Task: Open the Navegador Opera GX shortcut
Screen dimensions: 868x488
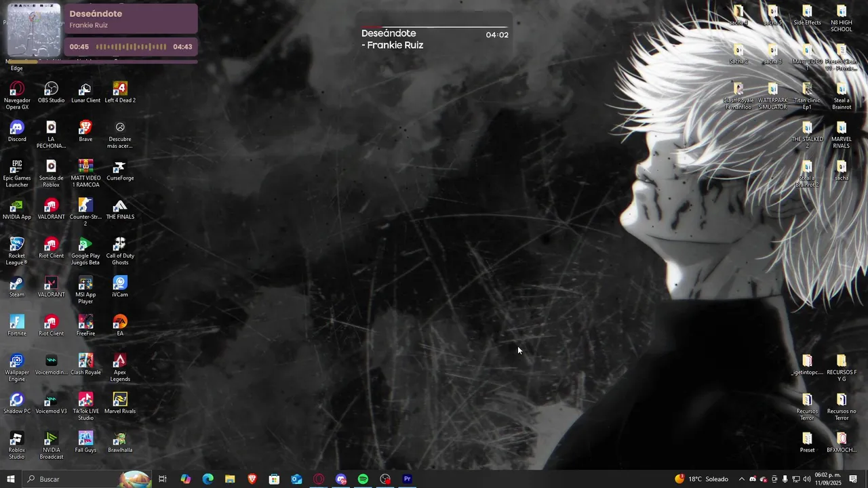Action: point(17,96)
